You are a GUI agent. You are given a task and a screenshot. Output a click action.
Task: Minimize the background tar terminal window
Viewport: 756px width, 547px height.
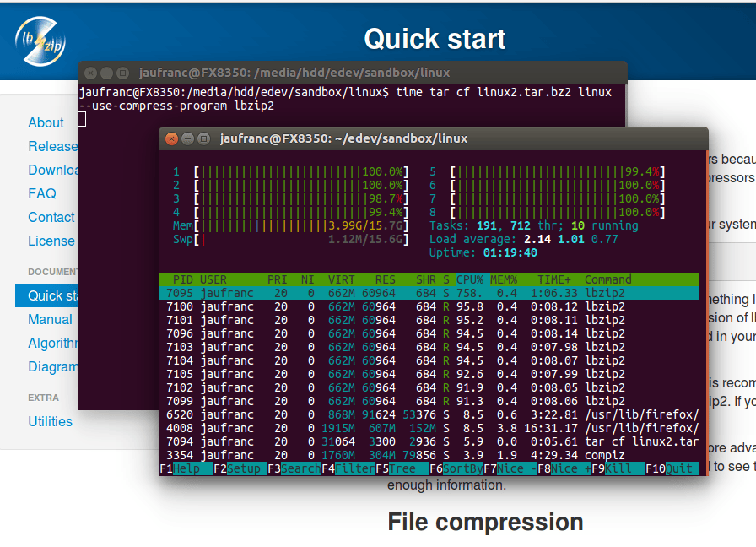(106, 73)
